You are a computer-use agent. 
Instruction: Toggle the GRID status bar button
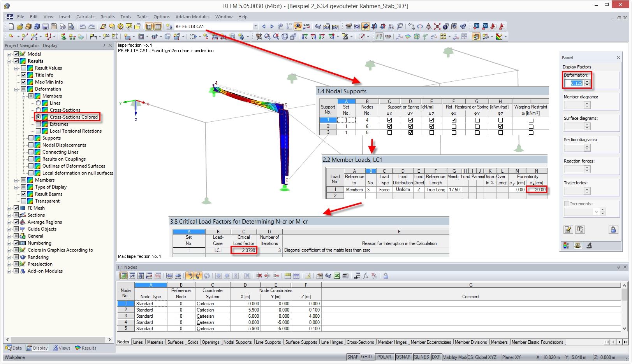click(366, 357)
